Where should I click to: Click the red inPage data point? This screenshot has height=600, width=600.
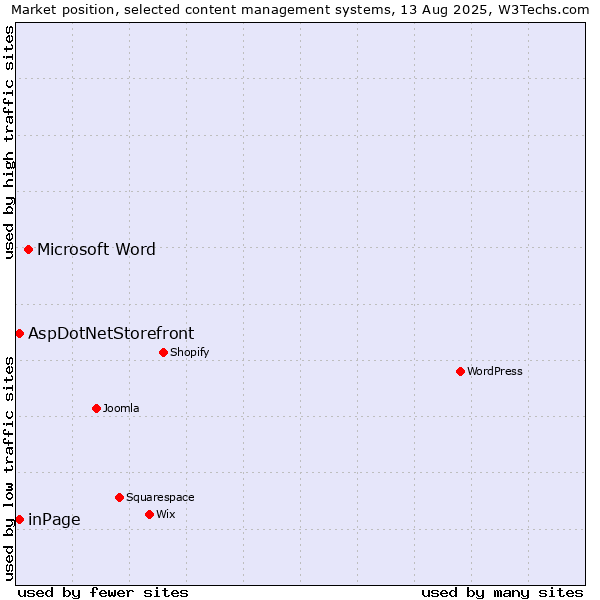pos(20,520)
